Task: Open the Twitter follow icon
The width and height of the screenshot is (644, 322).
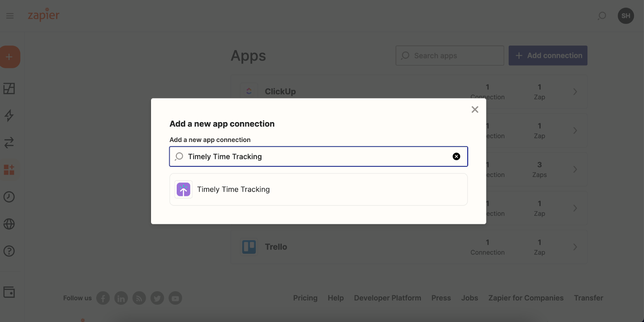Action: tap(157, 298)
